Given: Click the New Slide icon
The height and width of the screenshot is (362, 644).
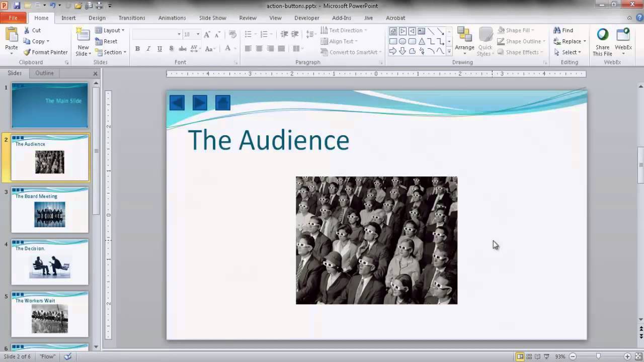Looking at the screenshot, I should coord(83,35).
